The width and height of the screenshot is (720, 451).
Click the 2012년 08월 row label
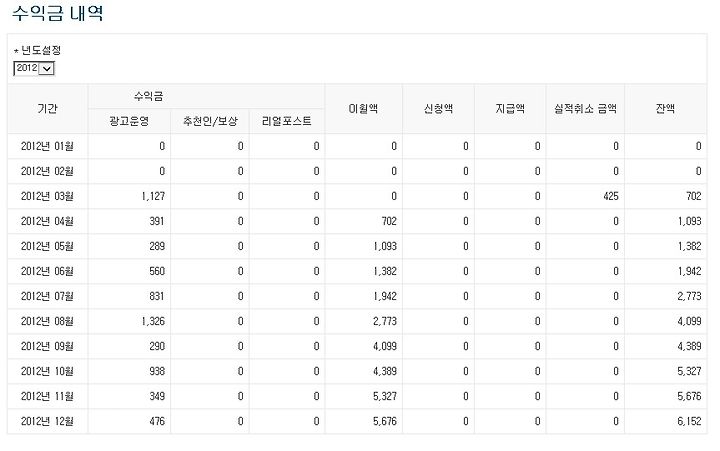click(x=47, y=321)
